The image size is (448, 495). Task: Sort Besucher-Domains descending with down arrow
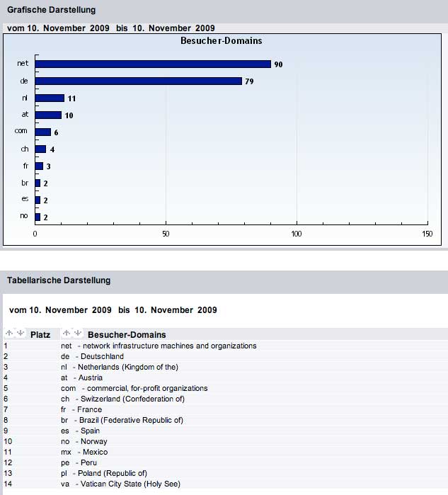[78, 334]
